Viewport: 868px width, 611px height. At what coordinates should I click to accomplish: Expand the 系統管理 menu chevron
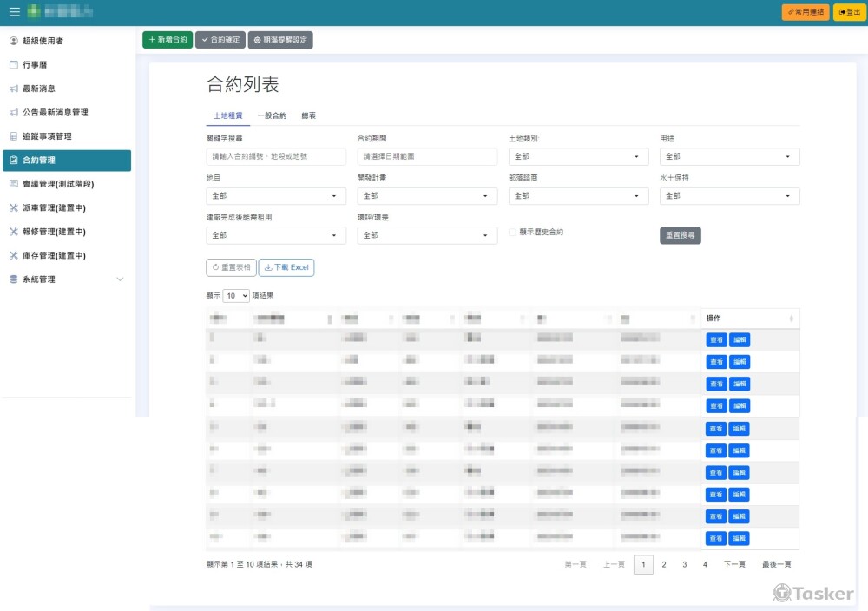[120, 279]
